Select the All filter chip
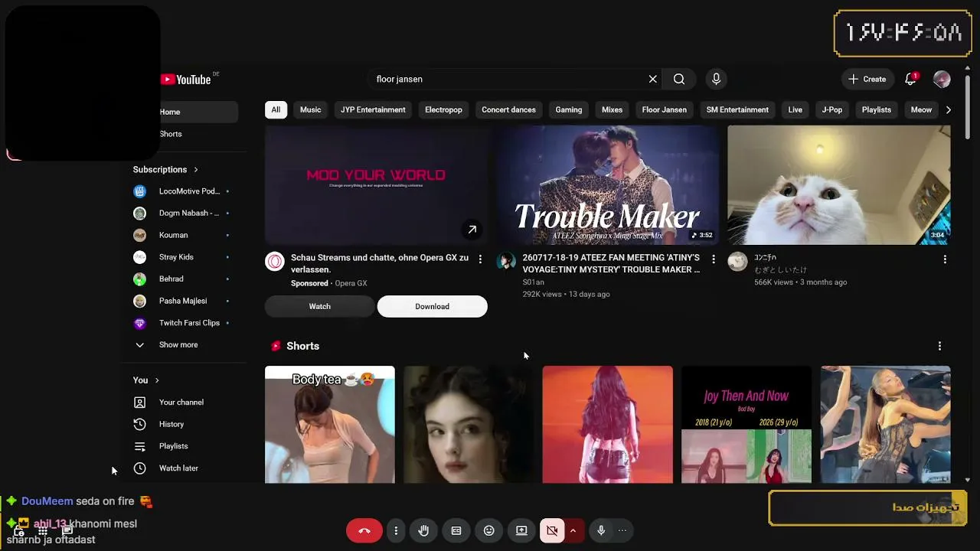 (x=276, y=109)
